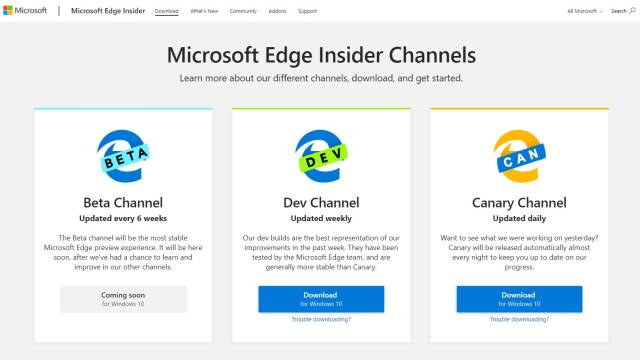
Task: Click the Coming soon button for Beta
Action: pos(123,299)
